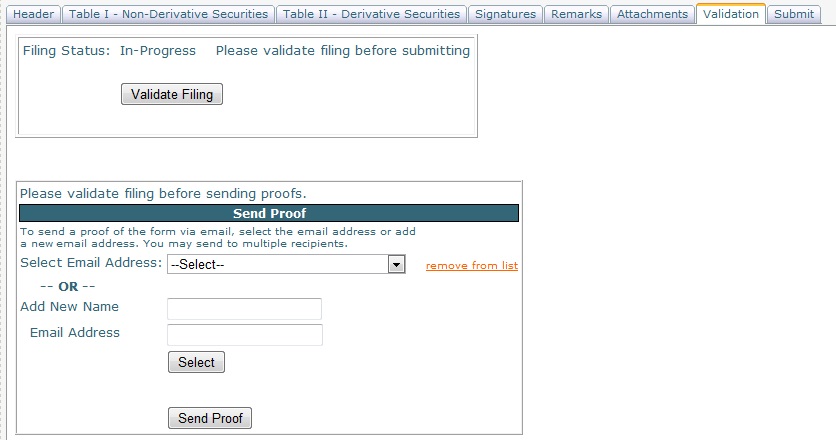The height and width of the screenshot is (440, 836).
Task: Click the Validation tab
Action: point(730,14)
